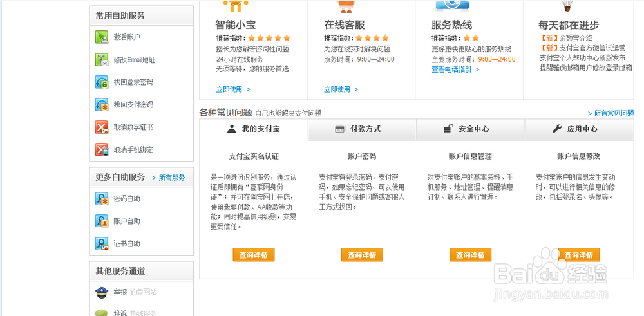
Task: Click the 常用自助服务 panel header
Action: tap(141, 16)
